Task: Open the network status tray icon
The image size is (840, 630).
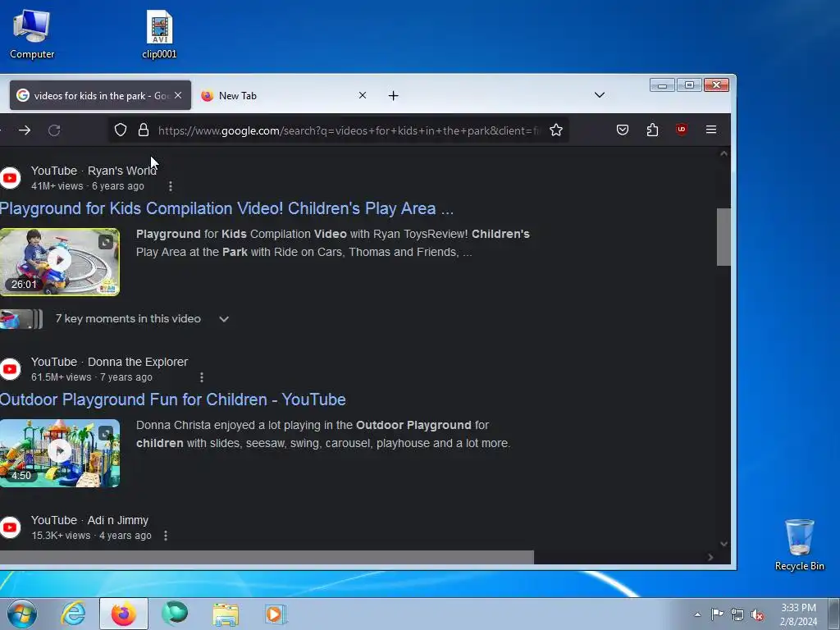Action: click(x=737, y=614)
